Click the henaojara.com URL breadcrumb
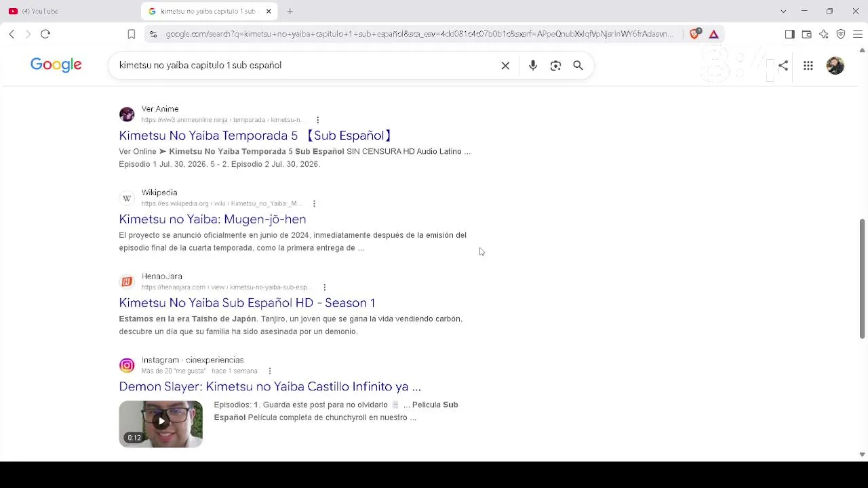 coord(225,287)
